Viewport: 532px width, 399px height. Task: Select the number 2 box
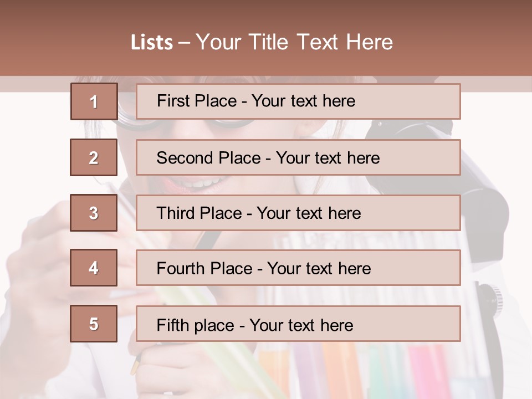coord(94,157)
